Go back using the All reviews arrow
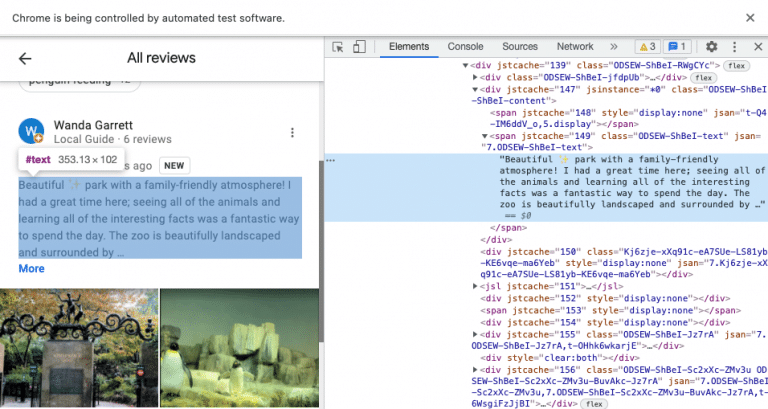Screen dimensions: 768x409 [x=25, y=59]
